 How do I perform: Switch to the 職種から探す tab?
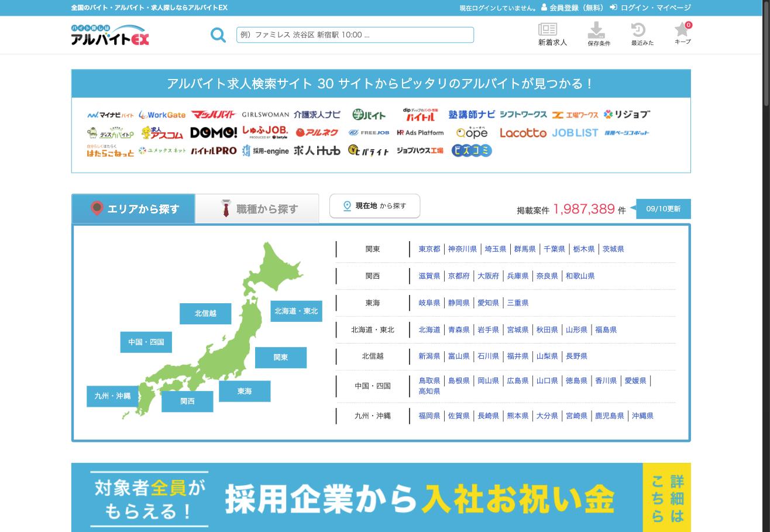(x=257, y=208)
